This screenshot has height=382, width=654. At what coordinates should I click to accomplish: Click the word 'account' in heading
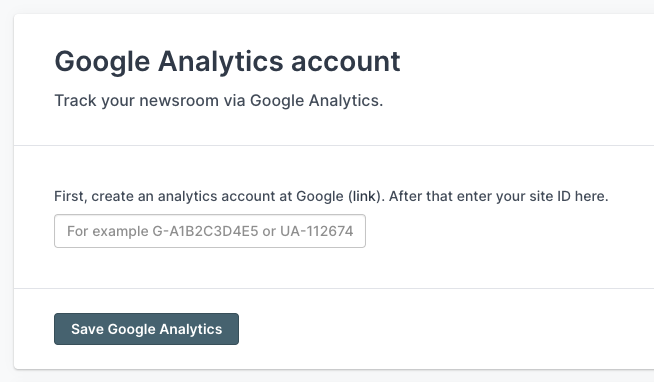click(346, 62)
